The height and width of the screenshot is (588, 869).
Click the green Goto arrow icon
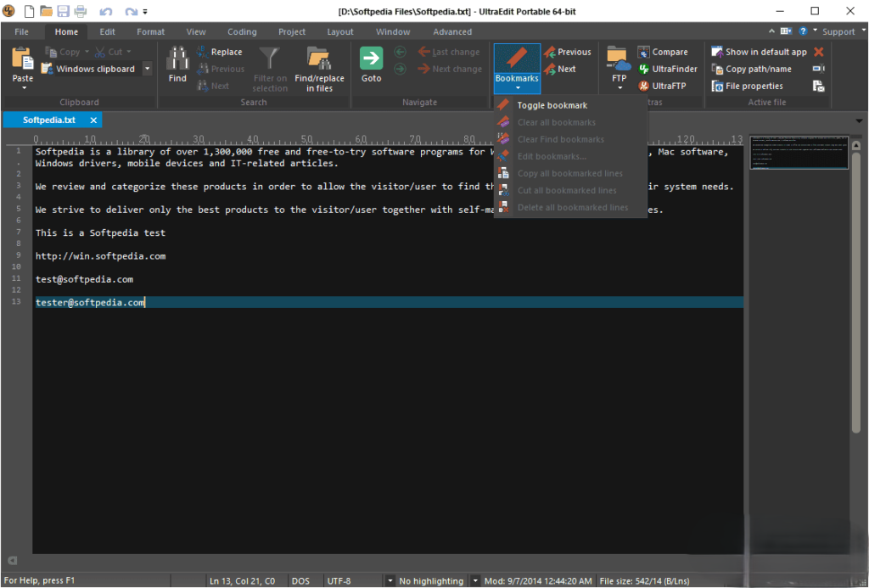[x=372, y=59]
